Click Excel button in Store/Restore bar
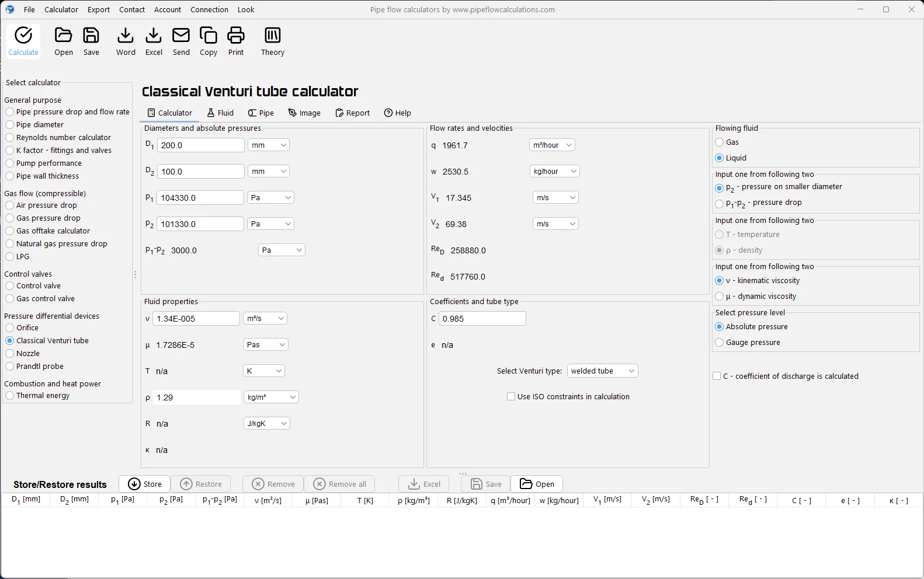Image resolution: width=924 pixels, height=579 pixels. (x=424, y=484)
